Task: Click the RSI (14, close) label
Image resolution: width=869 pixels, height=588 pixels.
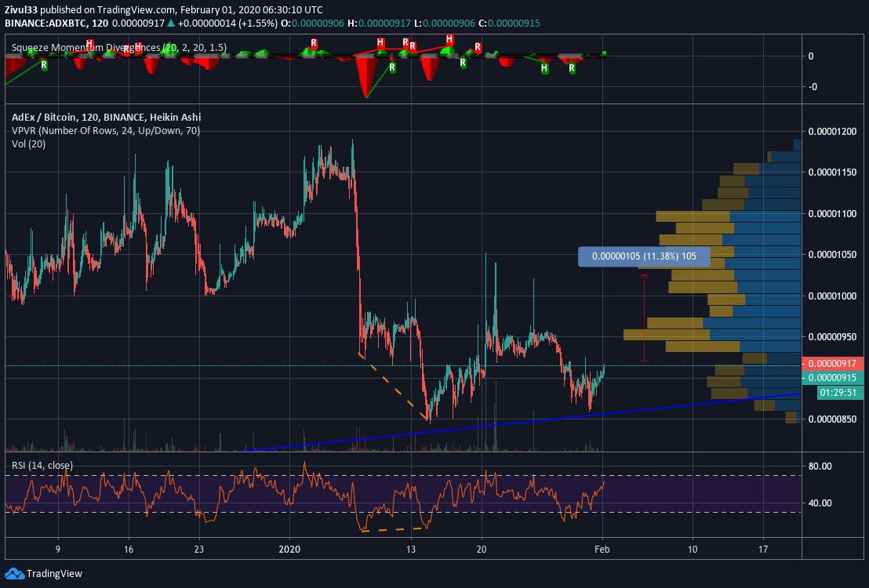Action: point(42,466)
